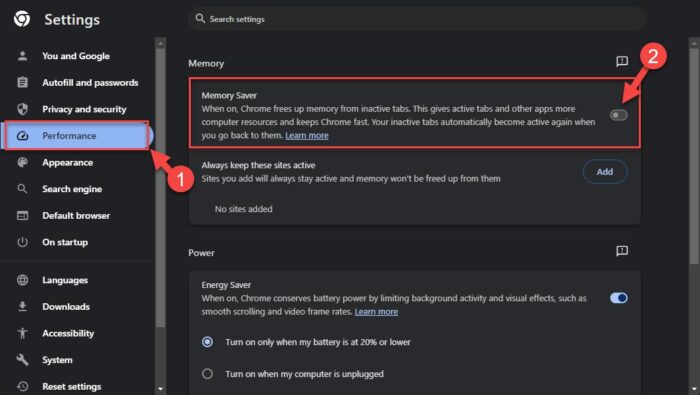The image size is (700, 395).
Task: Go to On startup settings
Action: (x=65, y=242)
